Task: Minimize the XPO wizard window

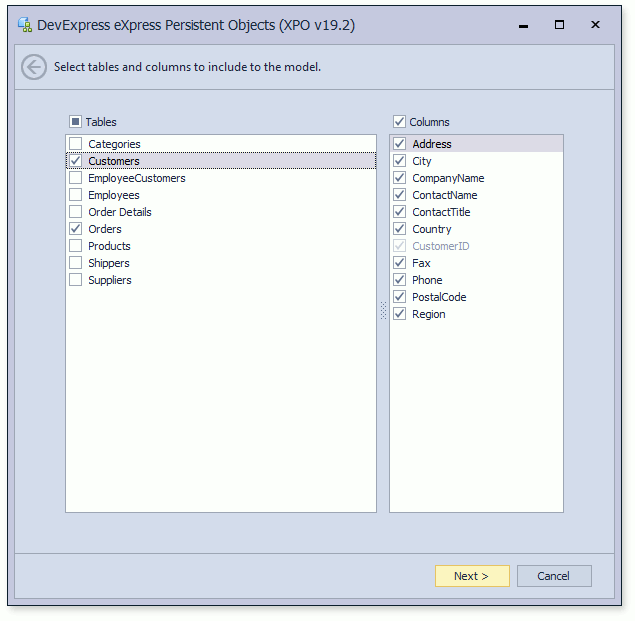Action: (x=523, y=25)
